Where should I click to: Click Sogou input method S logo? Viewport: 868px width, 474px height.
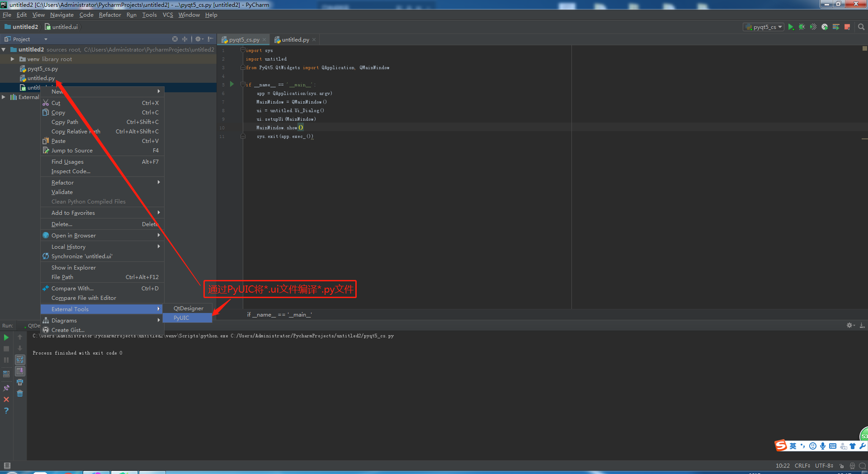pyautogui.click(x=781, y=446)
